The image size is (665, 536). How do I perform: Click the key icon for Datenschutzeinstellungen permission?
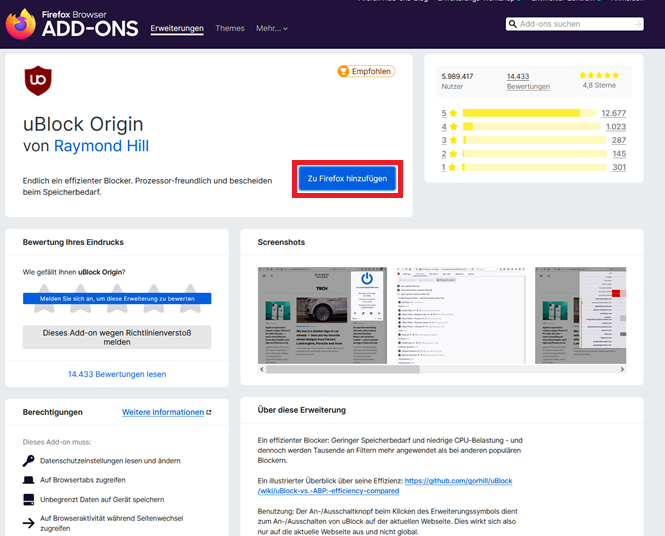(x=29, y=460)
